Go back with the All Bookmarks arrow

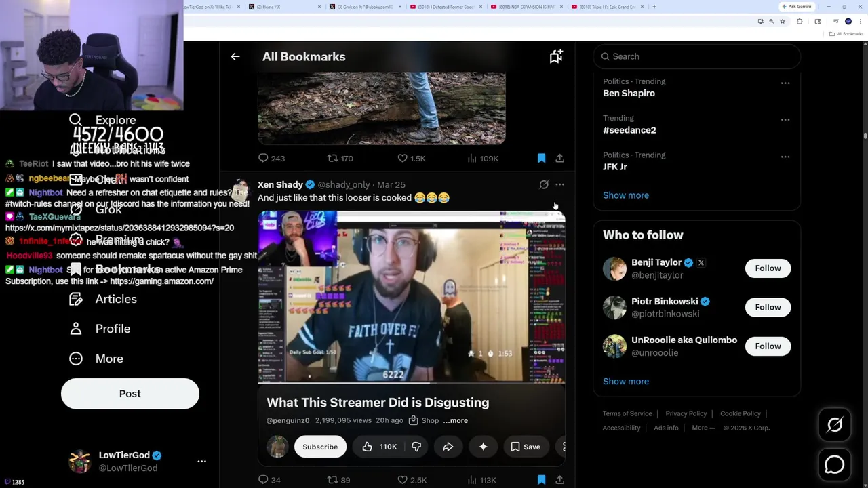click(235, 57)
